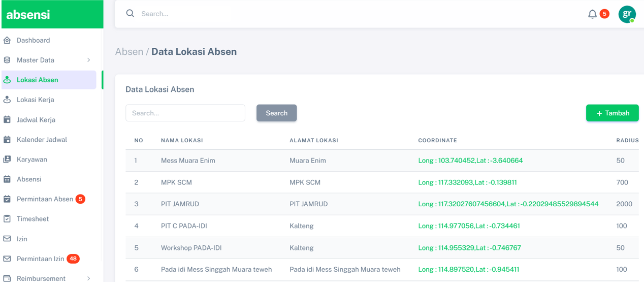Viewport: 644px width, 286px height.
Task: Expand the Master Data submenu chevron
Action: 89,60
